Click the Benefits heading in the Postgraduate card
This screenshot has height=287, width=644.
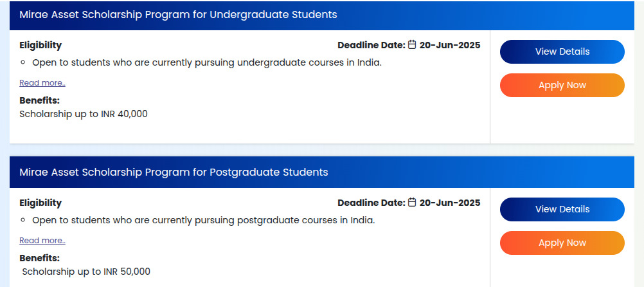[x=39, y=258]
